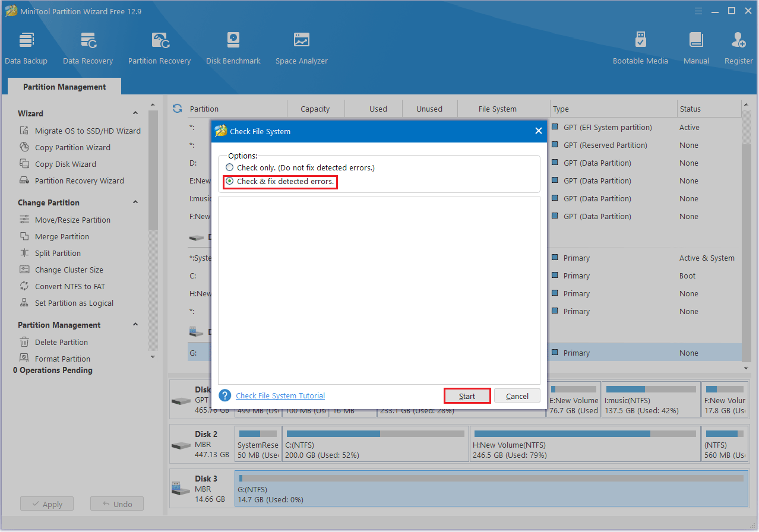Click the Copy Disk Wizard icon
Image resolution: width=759 pixels, height=532 pixels.
coord(24,164)
